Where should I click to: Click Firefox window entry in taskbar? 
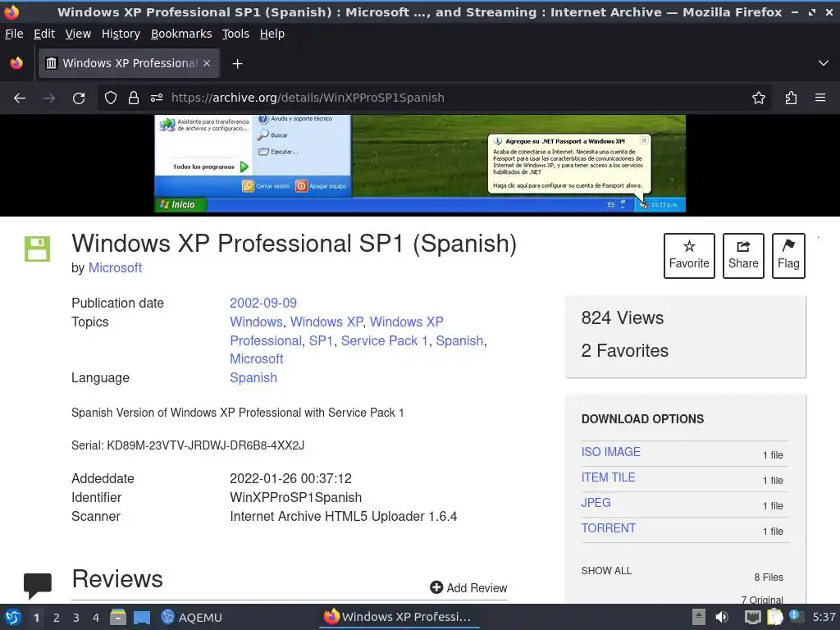398,617
